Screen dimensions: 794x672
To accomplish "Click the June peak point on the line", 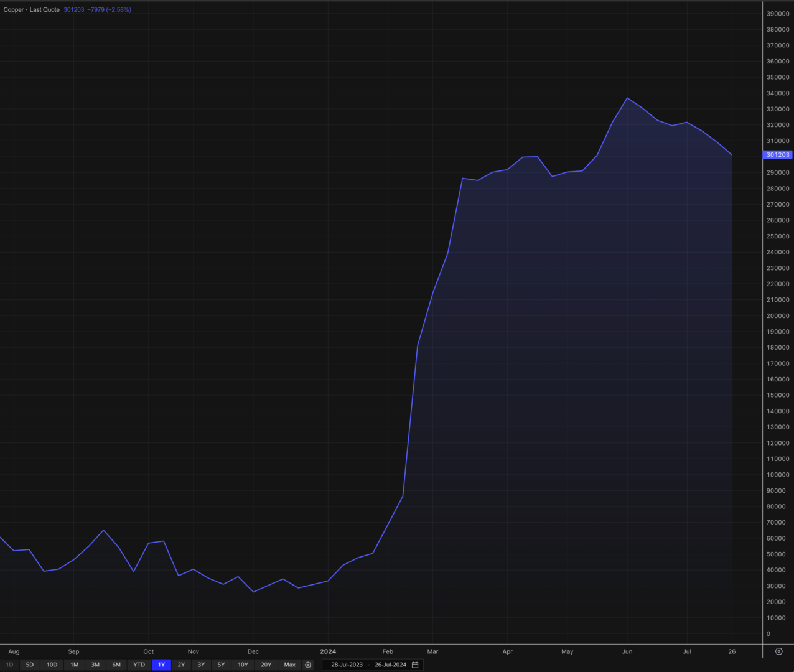I will [627, 98].
